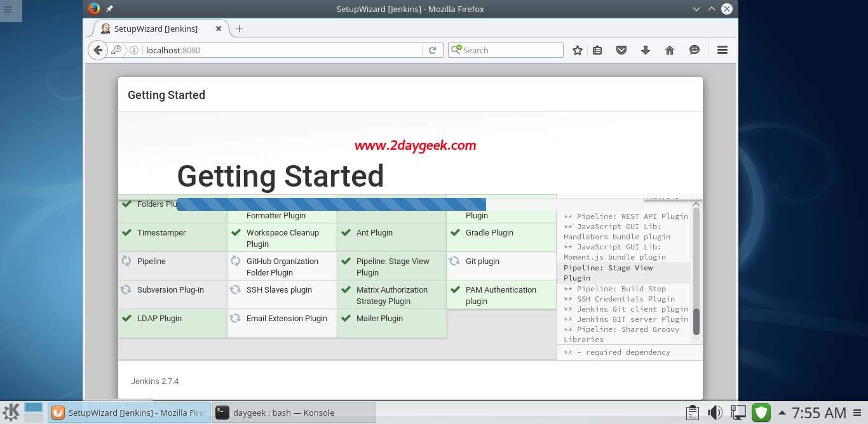This screenshot has width=868, height=424.
Task: Click the Jenkins 2.7.4 version text
Action: [155, 381]
